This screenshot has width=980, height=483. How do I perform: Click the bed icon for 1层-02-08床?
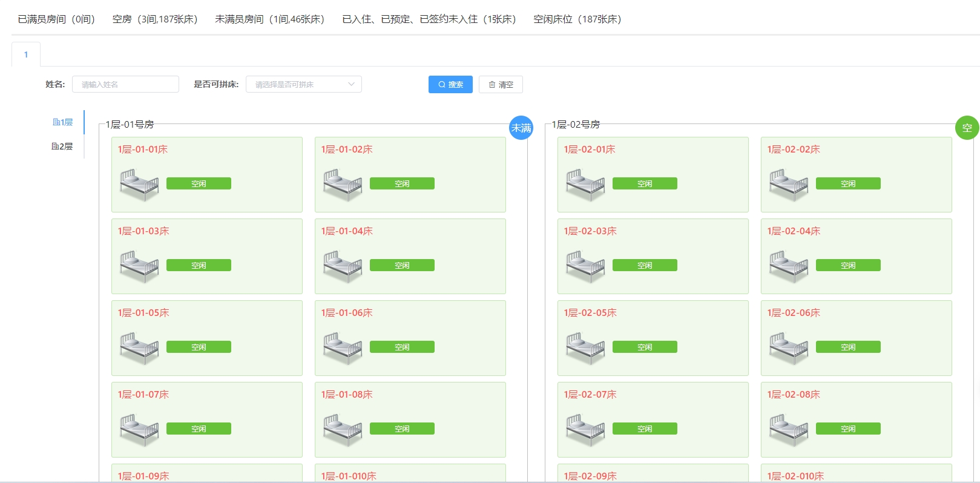click(789, 429)
